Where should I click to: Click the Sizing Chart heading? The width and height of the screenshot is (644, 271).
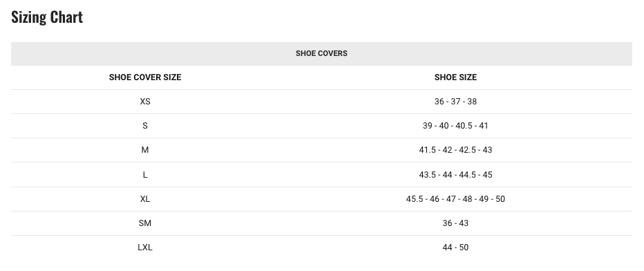tap(47, 17)
